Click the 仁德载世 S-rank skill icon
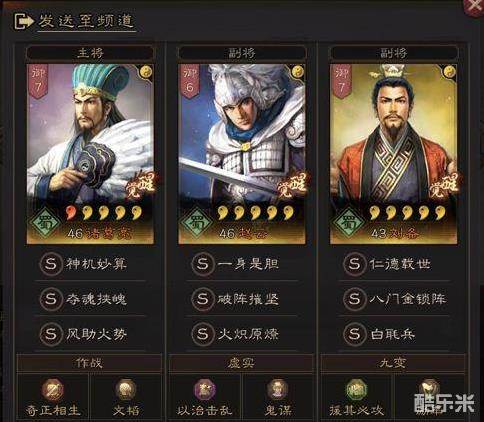 coord(354,264)
